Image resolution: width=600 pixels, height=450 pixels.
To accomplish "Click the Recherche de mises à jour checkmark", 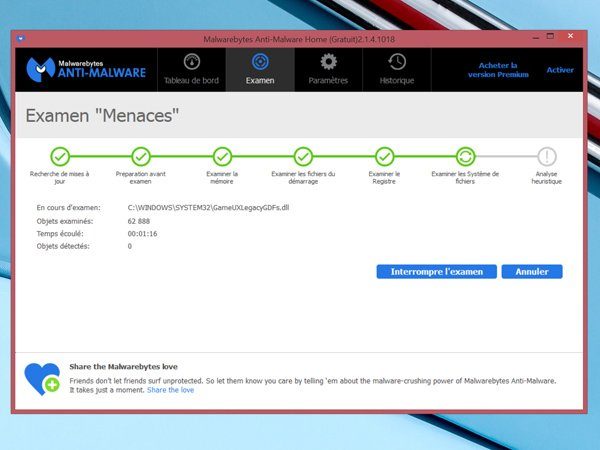I will 60,157.
